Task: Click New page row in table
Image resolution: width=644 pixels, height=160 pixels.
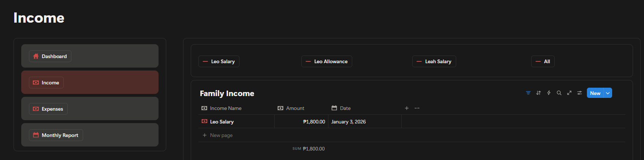Action: click(221, 135)
